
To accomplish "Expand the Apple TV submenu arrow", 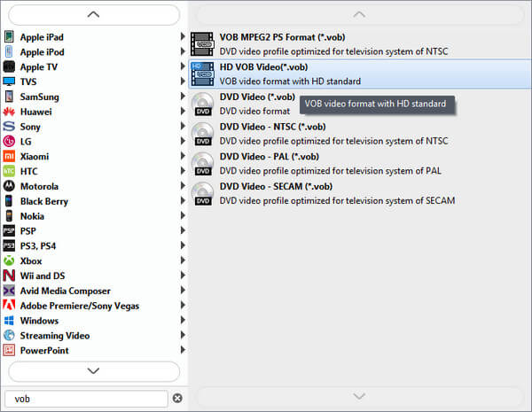I will (183, 66).
